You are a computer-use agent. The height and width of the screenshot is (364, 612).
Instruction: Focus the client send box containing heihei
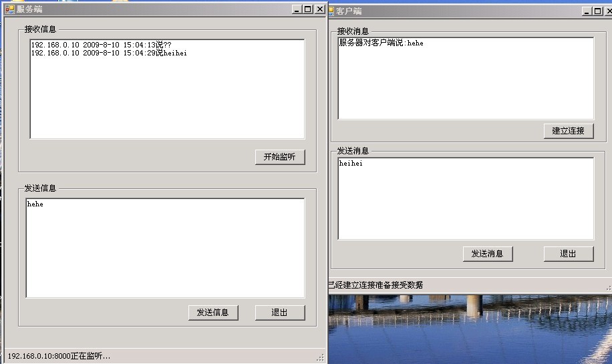466,198
